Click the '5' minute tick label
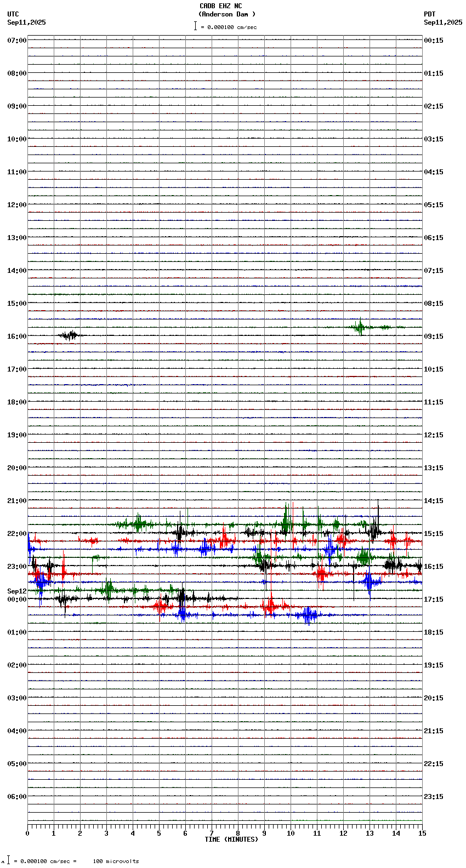 (159, 833)
